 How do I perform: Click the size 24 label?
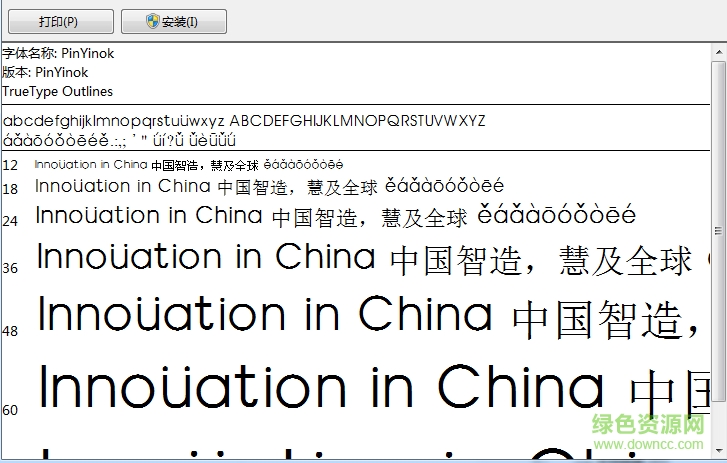click(x=10, y=221)
